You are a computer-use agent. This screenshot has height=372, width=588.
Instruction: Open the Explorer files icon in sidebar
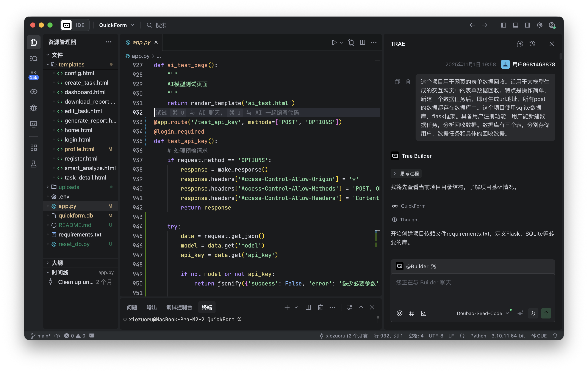[x=34, y=42]
